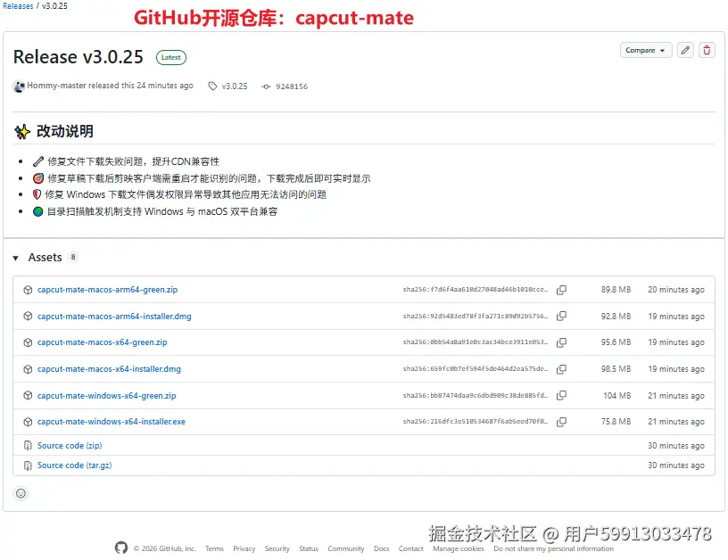Open commit 9248156
The height and width of the screenshot is (560, 728).
[x=292, y=86]
